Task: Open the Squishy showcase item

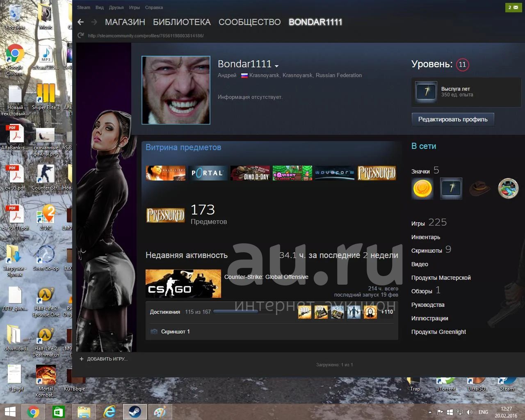Action: point(292,173)
